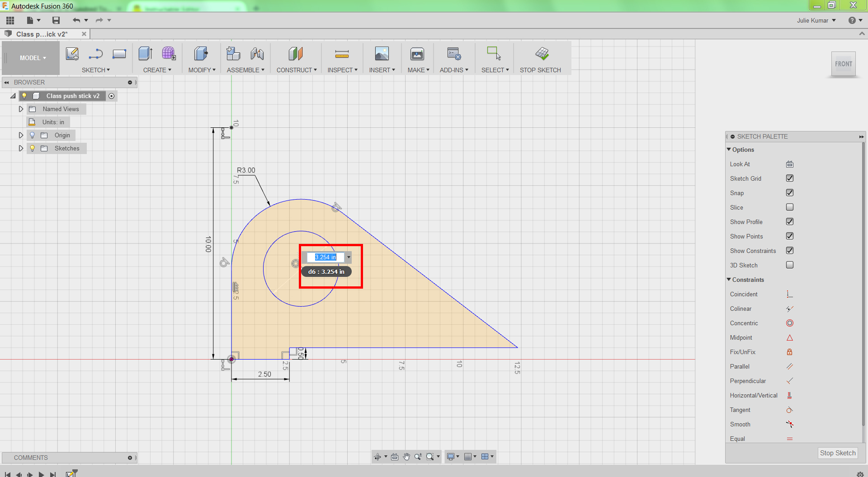Open the MODIFY menu
The height and width of the screenshot is (477, 868).
point(202,70)
